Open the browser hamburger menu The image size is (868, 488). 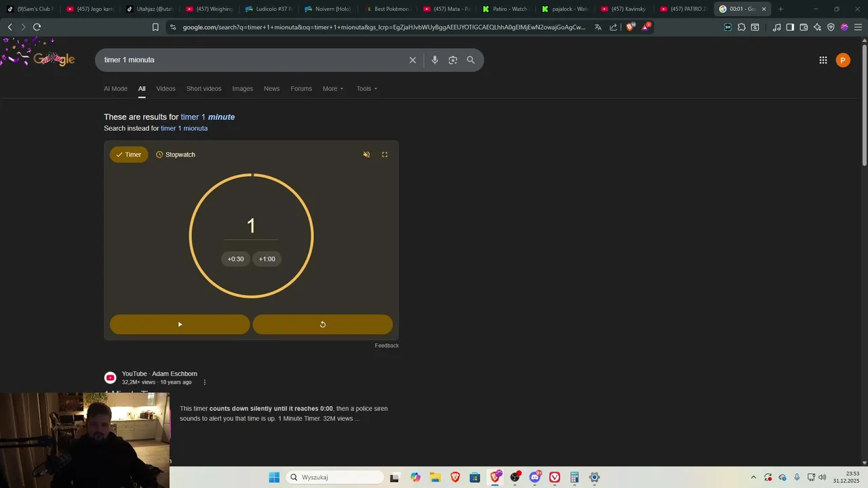858,27
